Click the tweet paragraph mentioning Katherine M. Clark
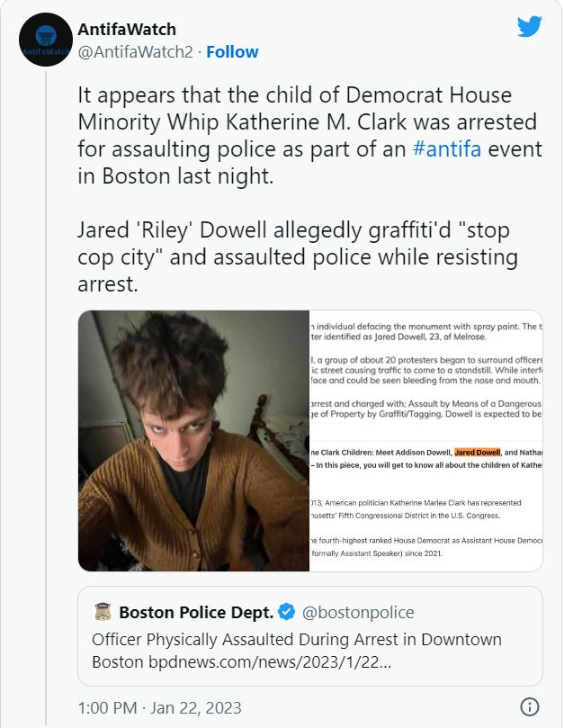 pos(307,137)
